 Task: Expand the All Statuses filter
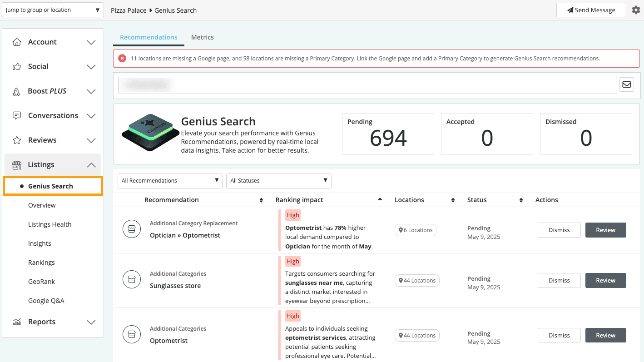point(278,180)
